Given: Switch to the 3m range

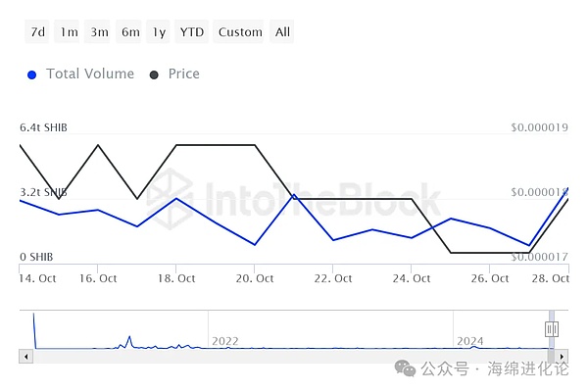Looking at the screenshot, I should click(x=99, y=32).
